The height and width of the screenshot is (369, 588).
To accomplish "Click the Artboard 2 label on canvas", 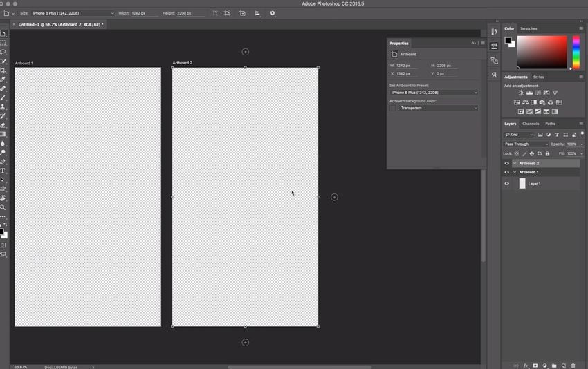I will [183, 63].
